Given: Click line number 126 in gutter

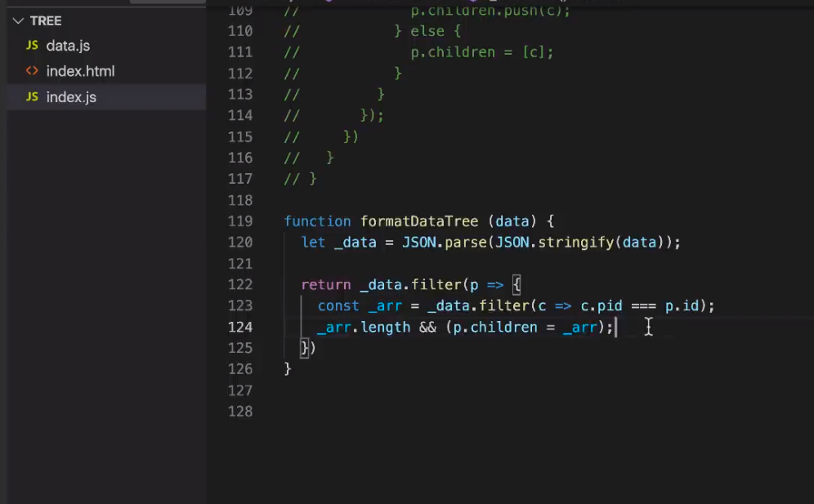Looking at the screenshot, I should (240, 369).
